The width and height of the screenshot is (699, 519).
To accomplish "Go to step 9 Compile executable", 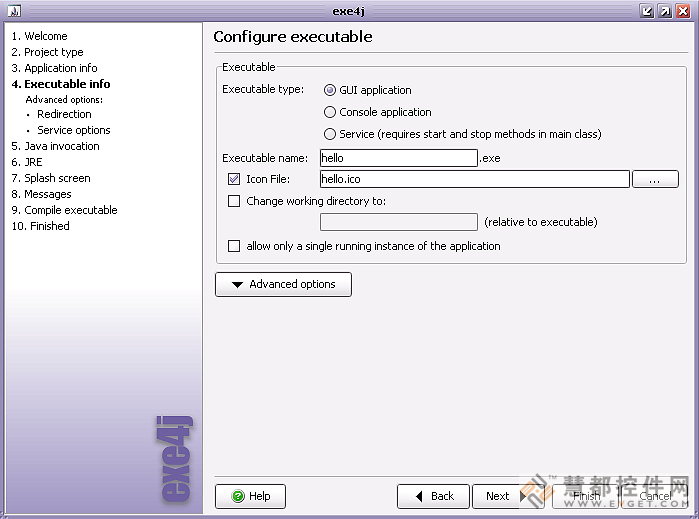I will pyautogui.click(x=64, y=210).
